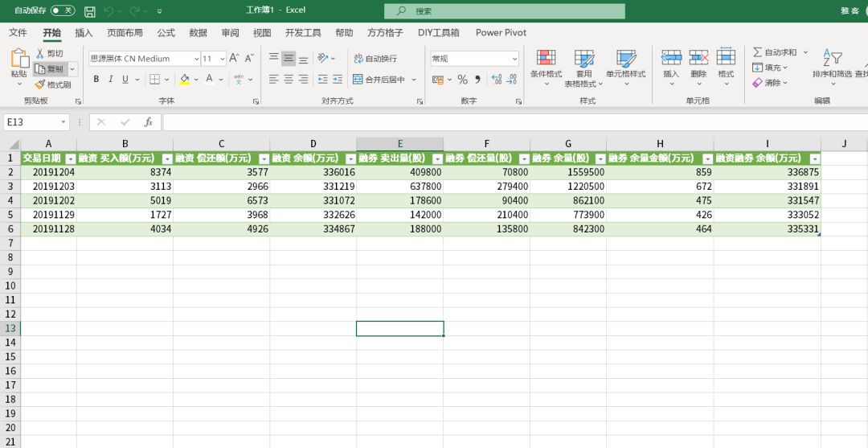Click the Copy (复制) button

50,68
